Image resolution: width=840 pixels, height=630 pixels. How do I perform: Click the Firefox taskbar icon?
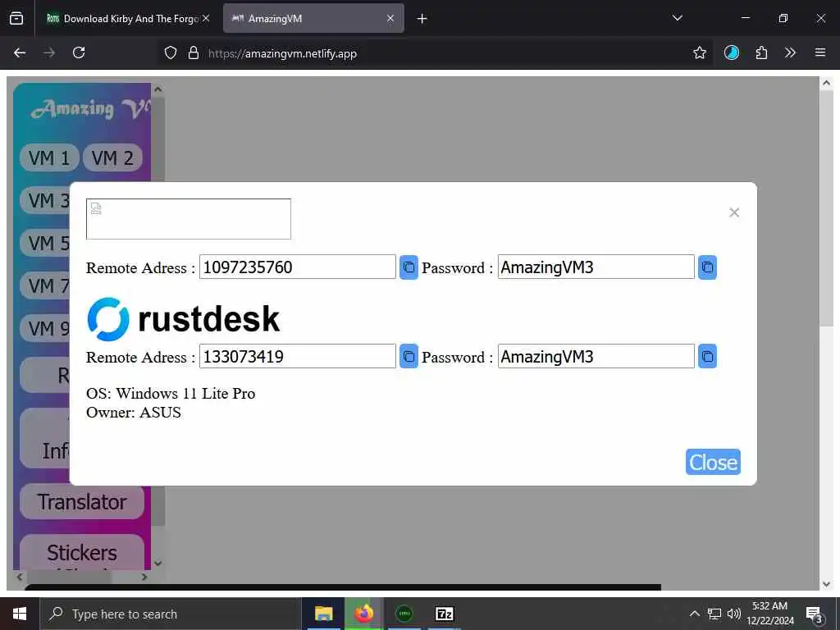(x=363, y=614)
